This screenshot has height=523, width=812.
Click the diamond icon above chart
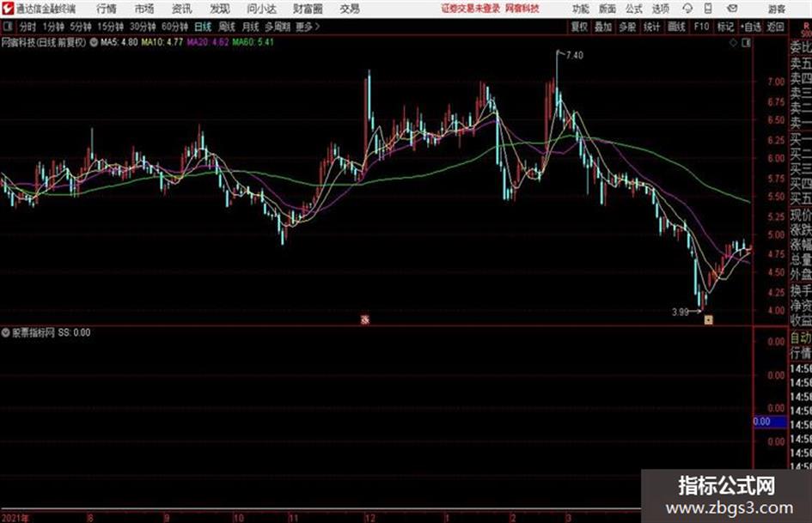733,43
